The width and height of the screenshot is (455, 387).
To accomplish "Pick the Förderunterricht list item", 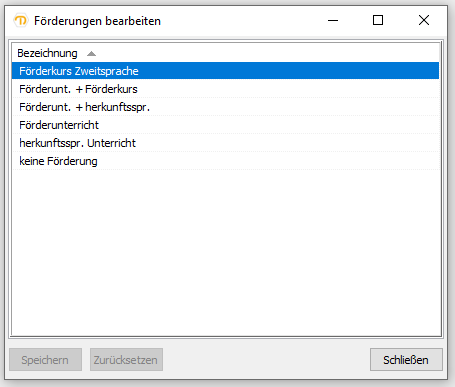I will pyautogui.click(x=225, y=125).
